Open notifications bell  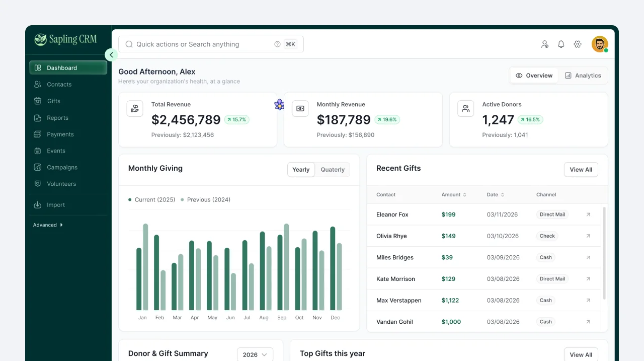pyautogui.click(x=561, y=44)
